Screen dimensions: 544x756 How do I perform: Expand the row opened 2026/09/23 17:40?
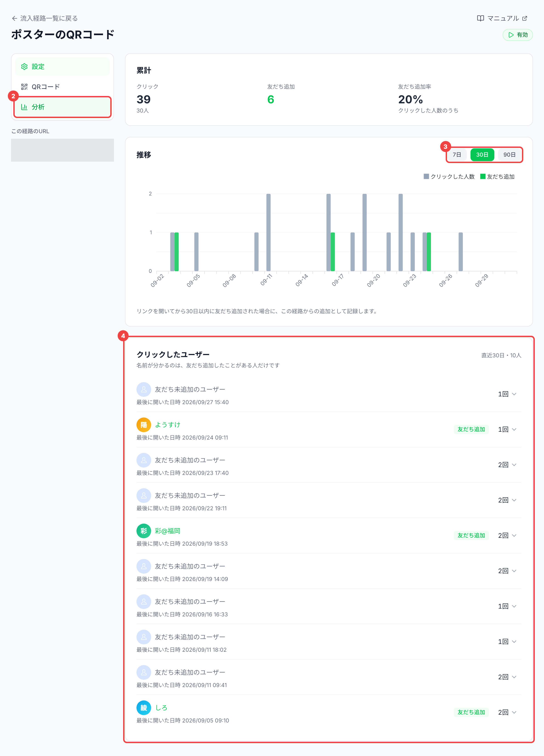click(x=514, y=465)
